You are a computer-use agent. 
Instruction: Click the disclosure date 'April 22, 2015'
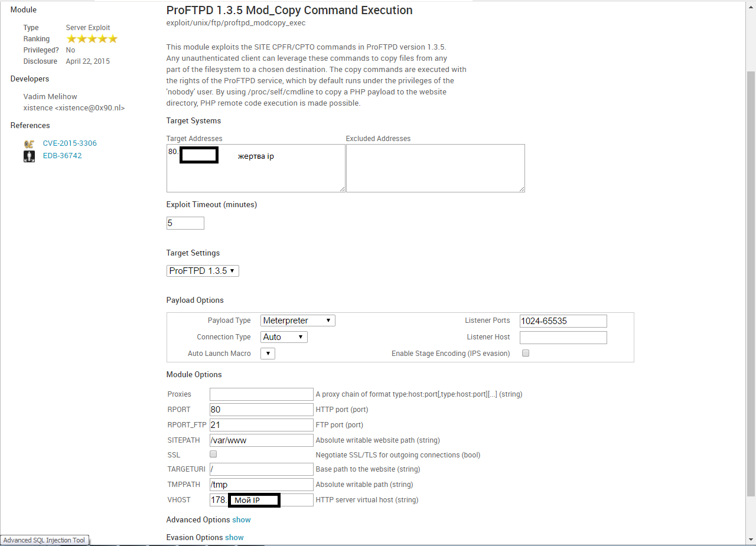click(88, 61)
